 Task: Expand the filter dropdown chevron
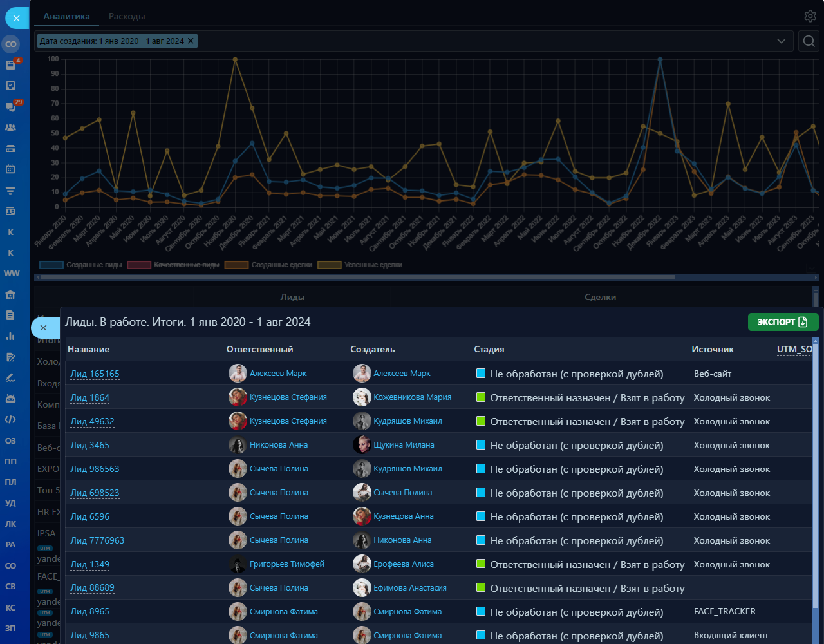coord(782,41)
